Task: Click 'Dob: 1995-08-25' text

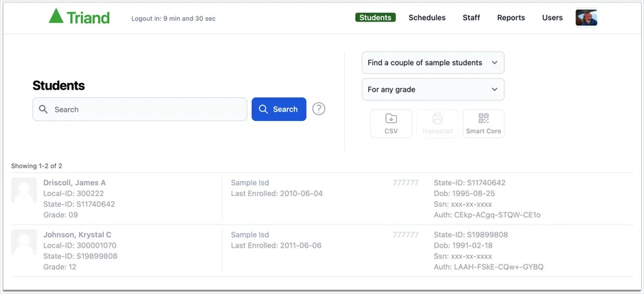Action: click(x=464, y=193)
